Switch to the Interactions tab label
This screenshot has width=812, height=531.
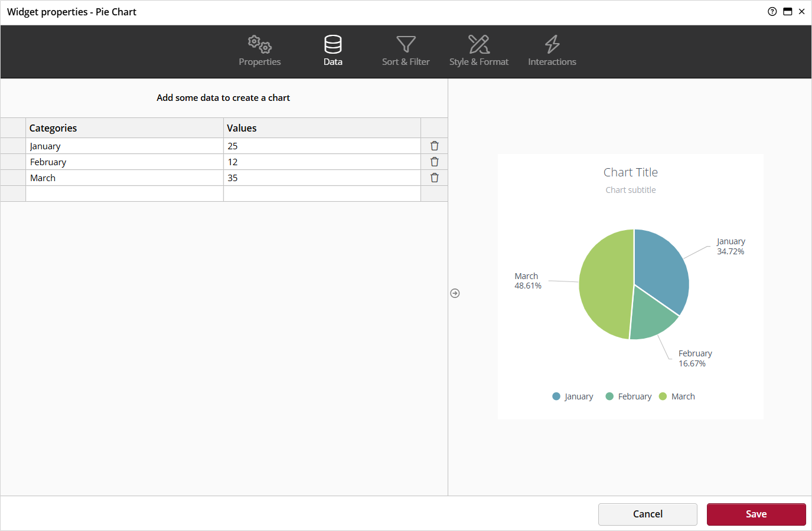tap(552, 61)
